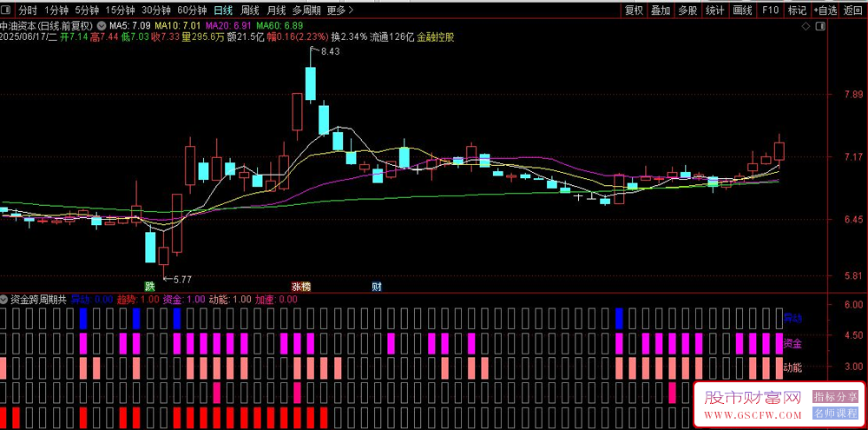Click the MA20: 6.91 label
The height and width of the screenshot is (430, 868).
point(228,25)
